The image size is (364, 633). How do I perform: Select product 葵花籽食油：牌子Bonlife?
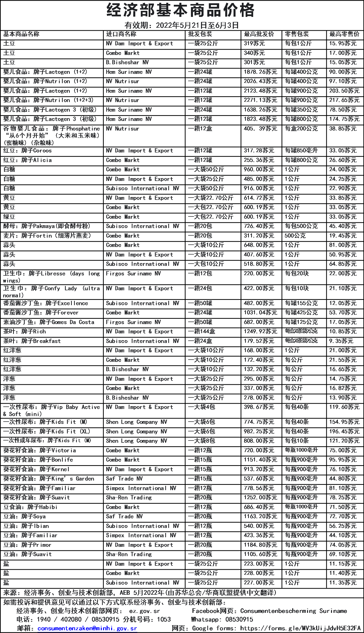38,460
